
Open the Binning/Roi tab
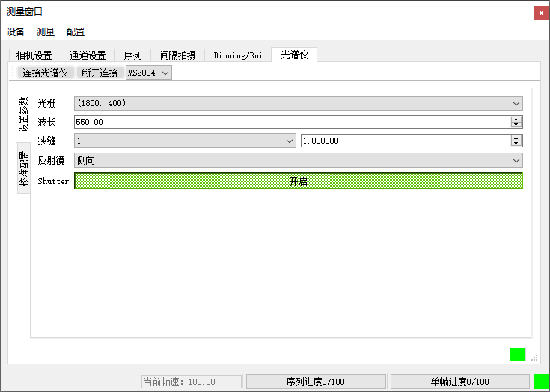238,55
